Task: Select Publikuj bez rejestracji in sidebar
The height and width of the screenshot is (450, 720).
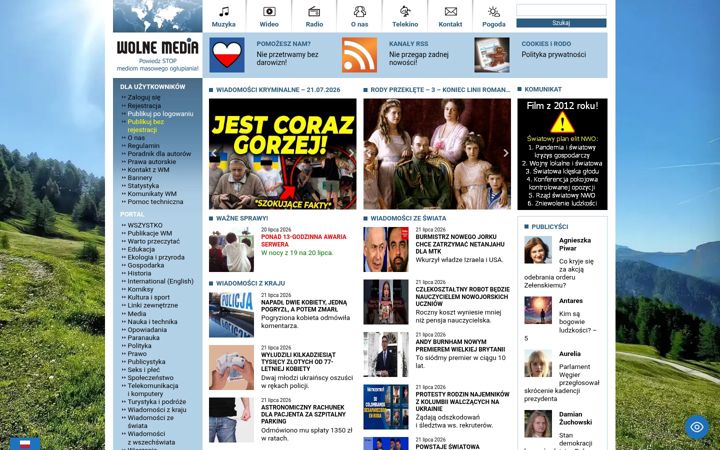Action: point(146,126)
